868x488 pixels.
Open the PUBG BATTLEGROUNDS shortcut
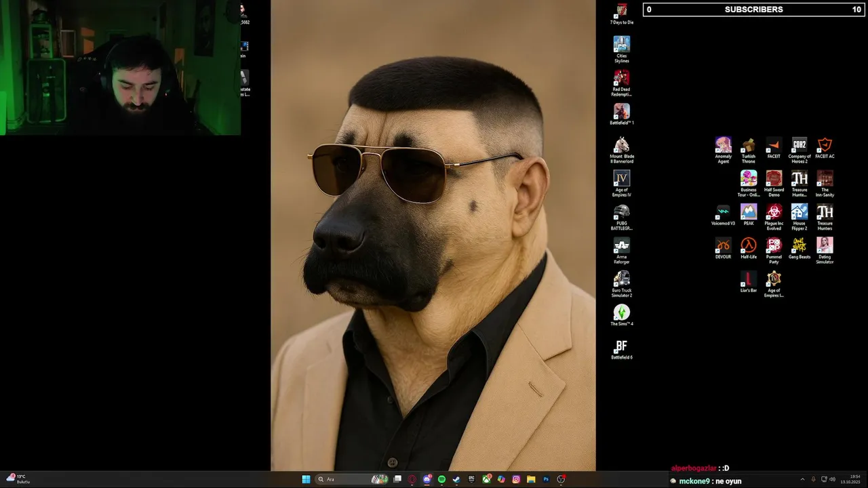coord(622,217)
